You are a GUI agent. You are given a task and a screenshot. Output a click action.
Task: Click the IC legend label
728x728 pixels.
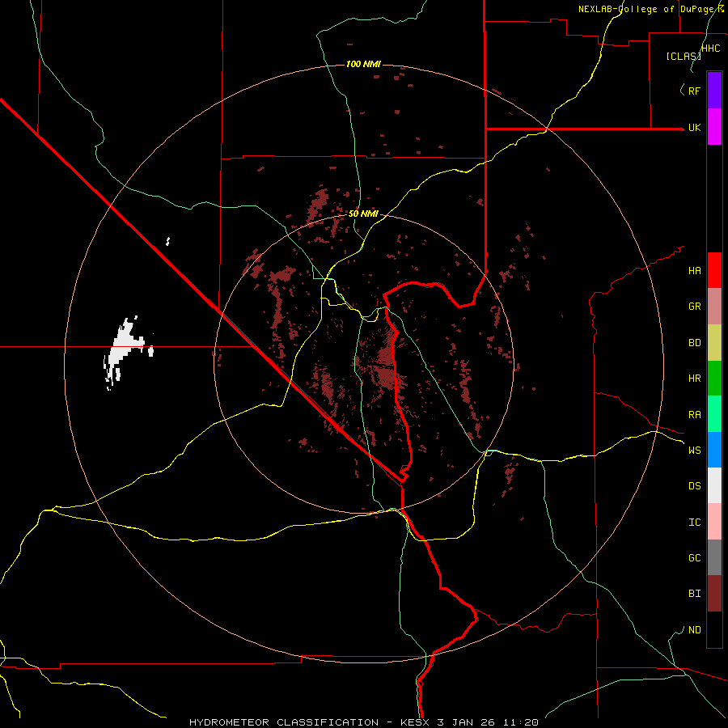point(695,523)
